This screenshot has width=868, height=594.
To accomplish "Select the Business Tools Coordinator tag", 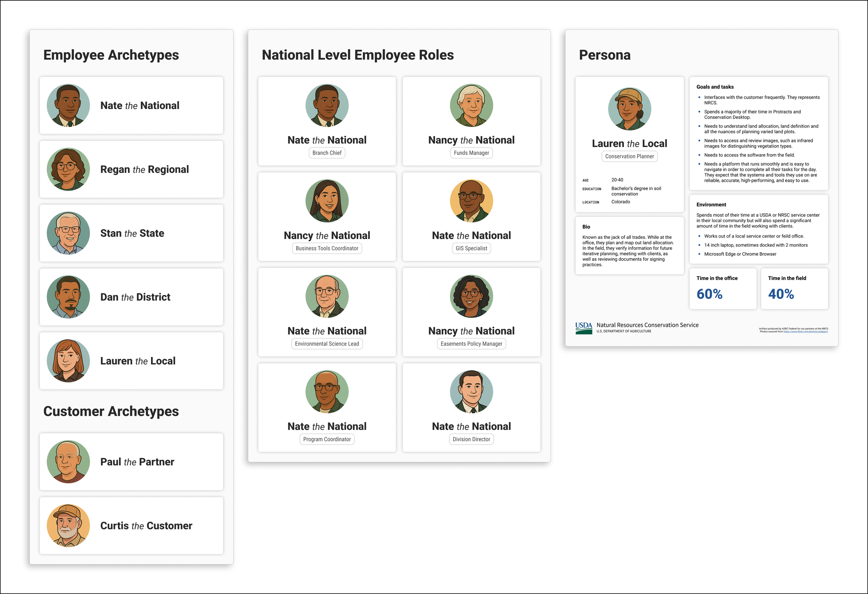I will coord(327,248).
